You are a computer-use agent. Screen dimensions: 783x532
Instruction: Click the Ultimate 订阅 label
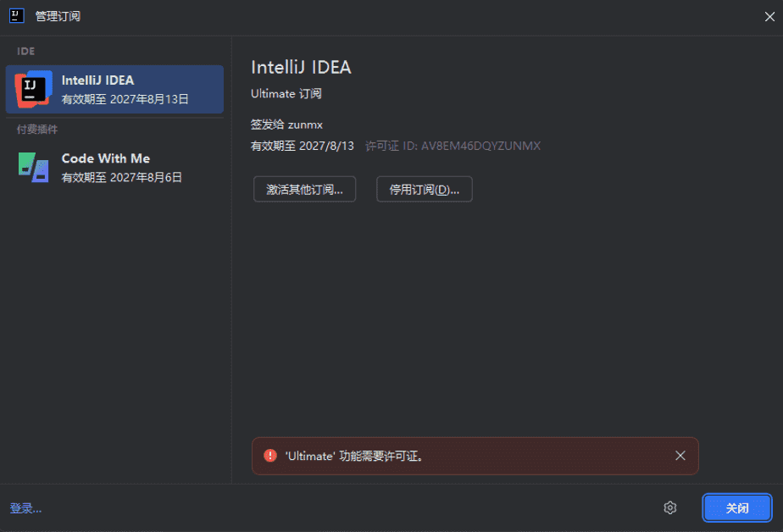click(286, 94)
